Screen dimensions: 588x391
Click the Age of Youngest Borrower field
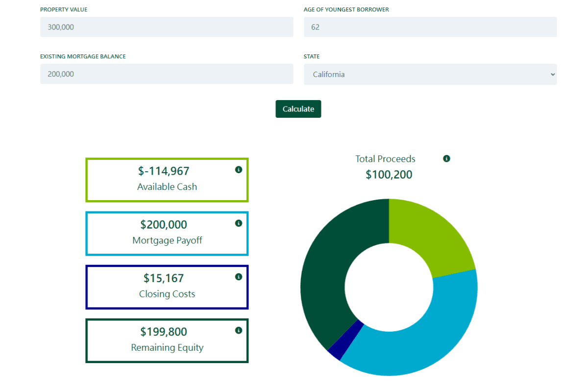pos(430,27)
